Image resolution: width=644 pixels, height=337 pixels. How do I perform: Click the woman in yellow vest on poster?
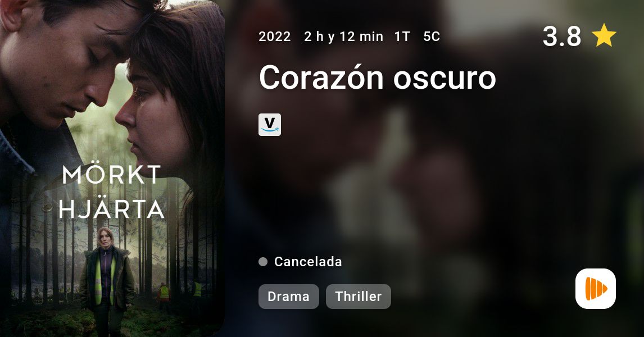[x=107, y=279]
